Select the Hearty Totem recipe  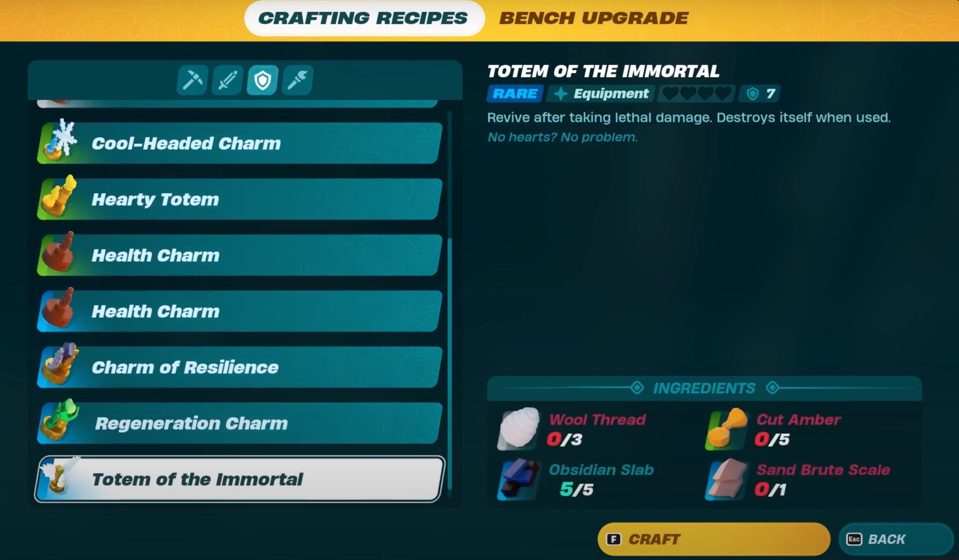coord(237,199)
